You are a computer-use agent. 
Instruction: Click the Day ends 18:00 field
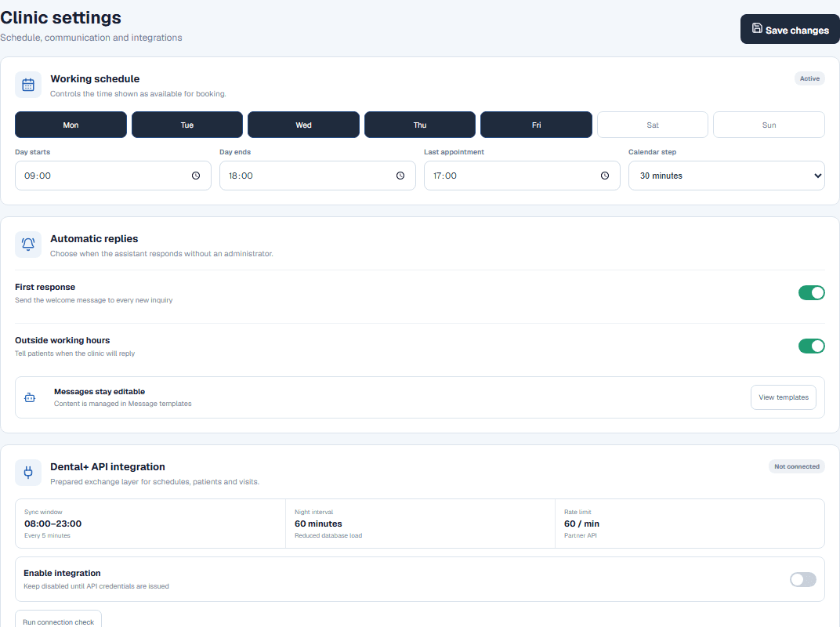tap(317, 176)
